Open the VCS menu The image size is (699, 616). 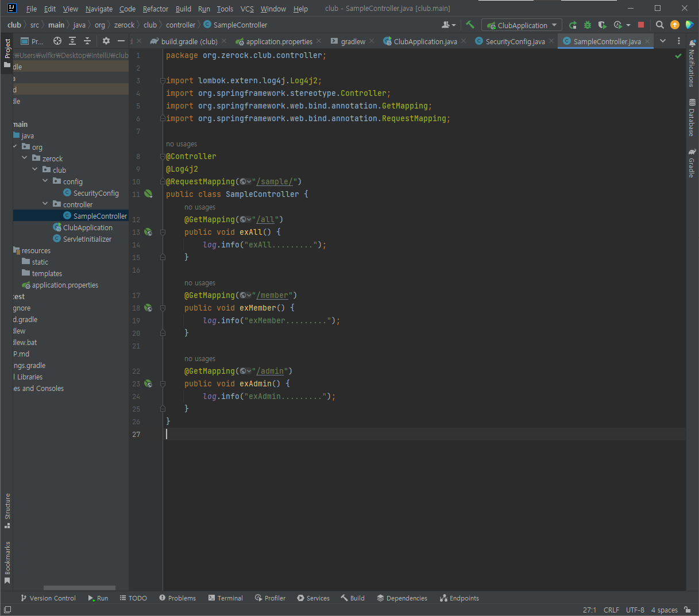(x=247, y=9)
